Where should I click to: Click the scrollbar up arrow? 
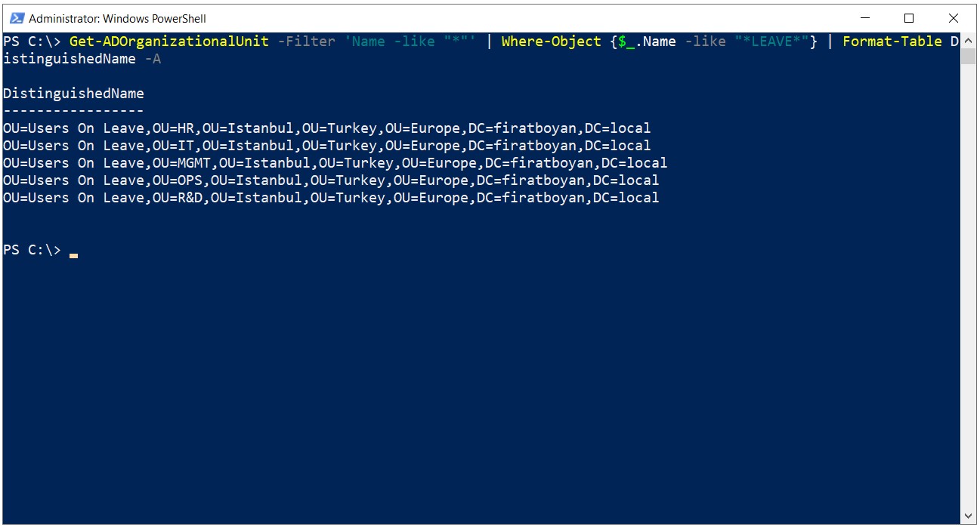[969, 40]
